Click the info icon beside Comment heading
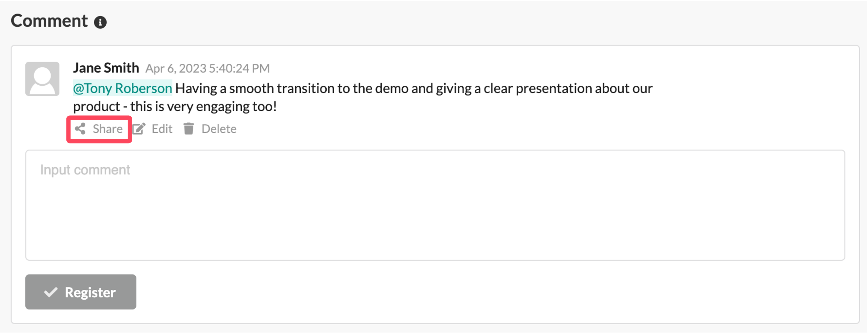This screenshot has width=868, height=333. 100,23
